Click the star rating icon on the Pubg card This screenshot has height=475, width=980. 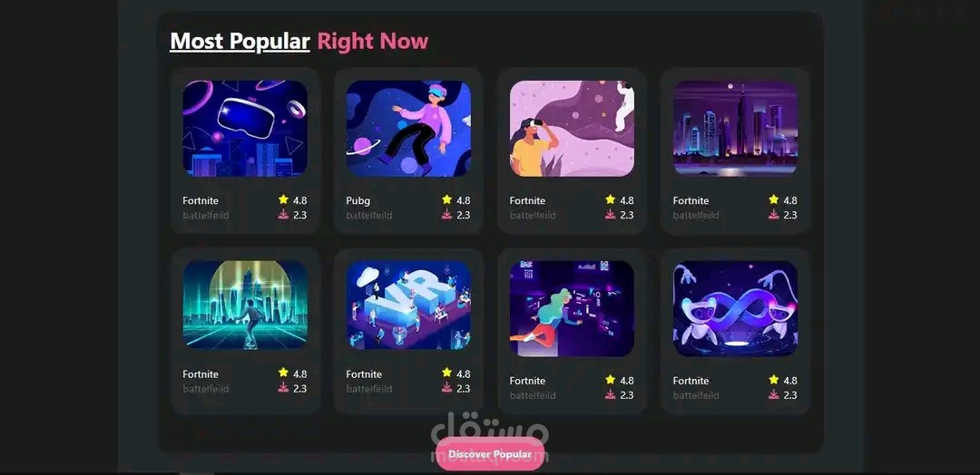pos(446,199)
